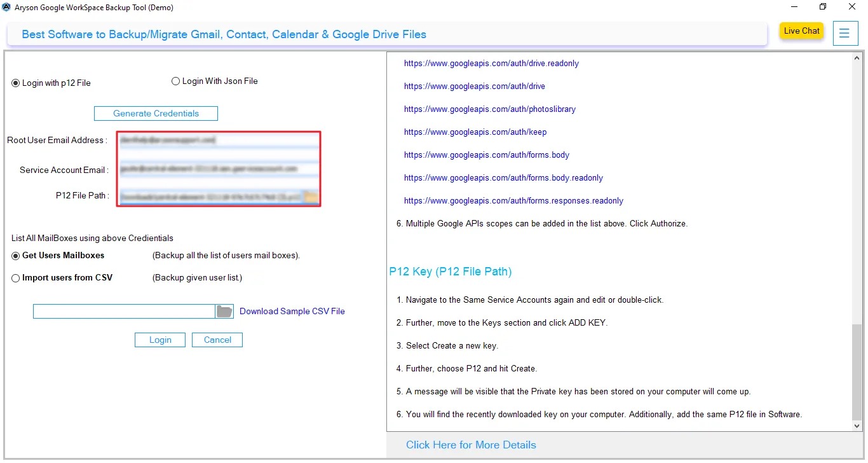Open the auth/photoslibrary API link
The image size is (868, 463).
pyautogui.click(x=489, y=109)
